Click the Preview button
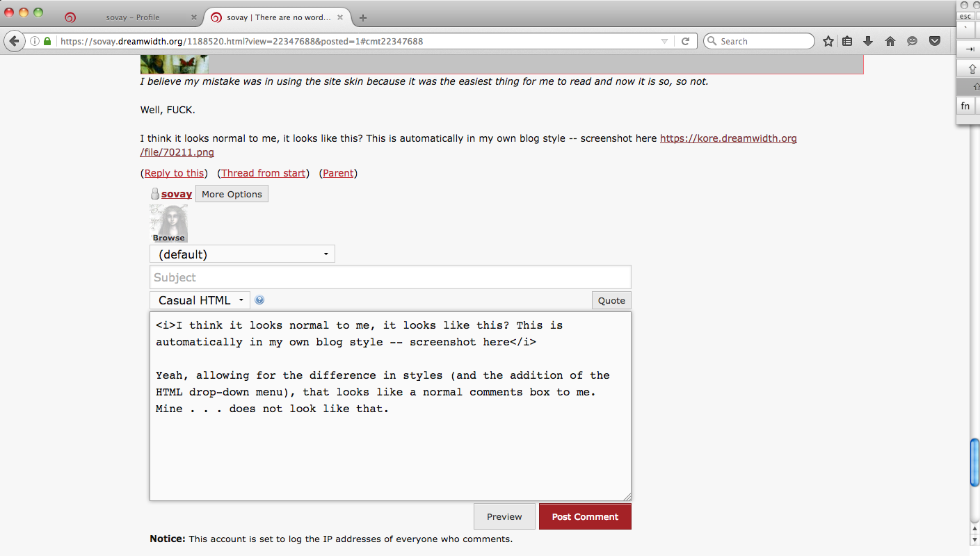 coord(504,516)
